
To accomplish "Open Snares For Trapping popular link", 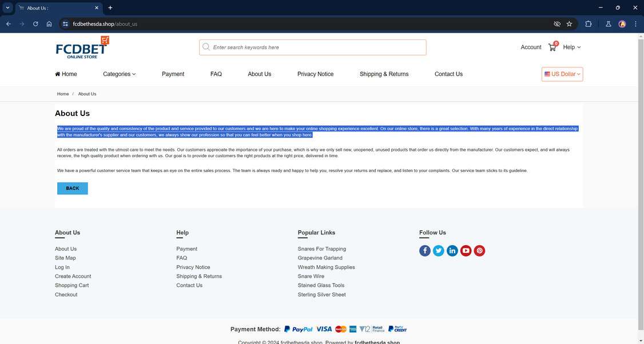I will click(322, 249).
